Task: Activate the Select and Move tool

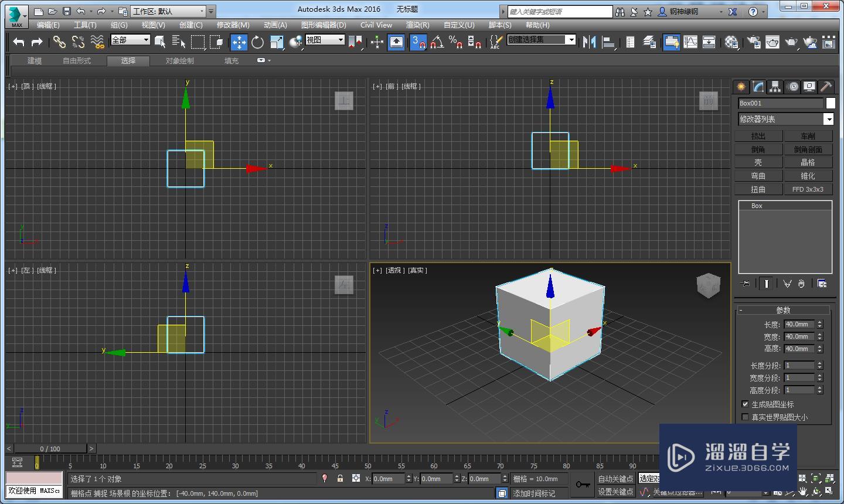Action: tap(239, 42)
